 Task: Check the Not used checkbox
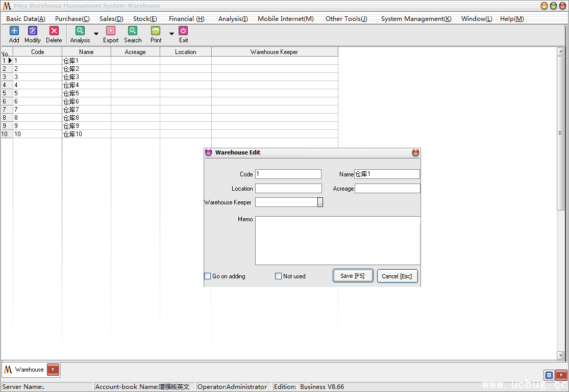tap(279, 276)
